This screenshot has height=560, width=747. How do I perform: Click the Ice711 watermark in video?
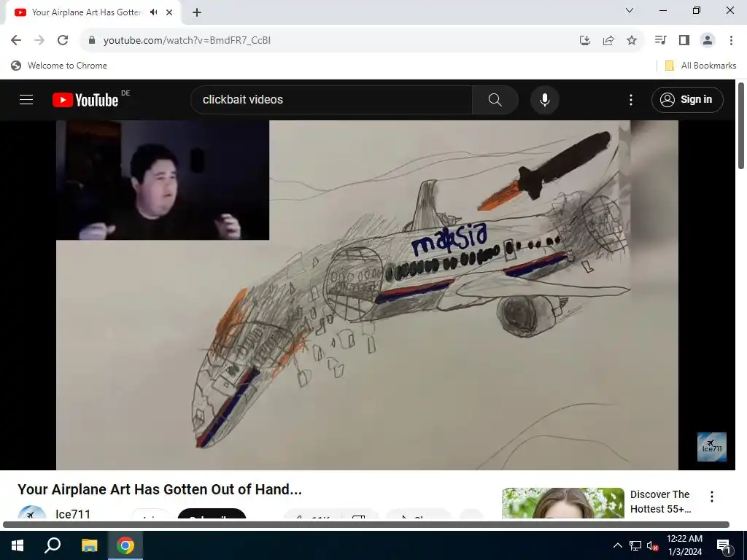click(x=712, y=447)
